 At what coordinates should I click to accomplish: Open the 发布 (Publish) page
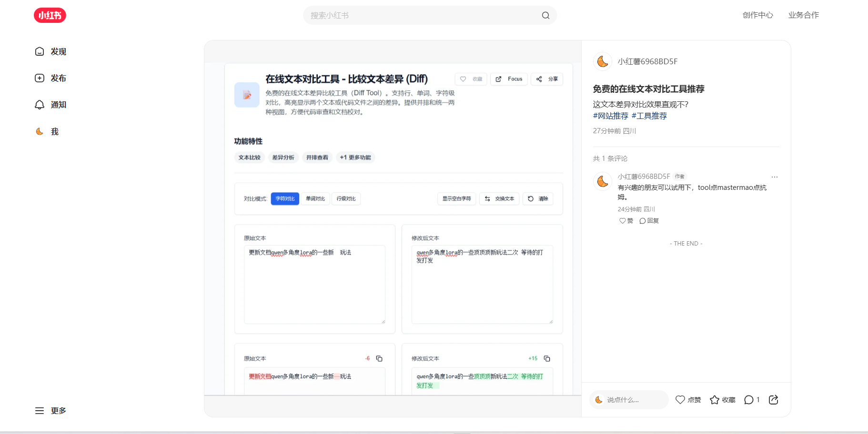click(x=50, y=78)
